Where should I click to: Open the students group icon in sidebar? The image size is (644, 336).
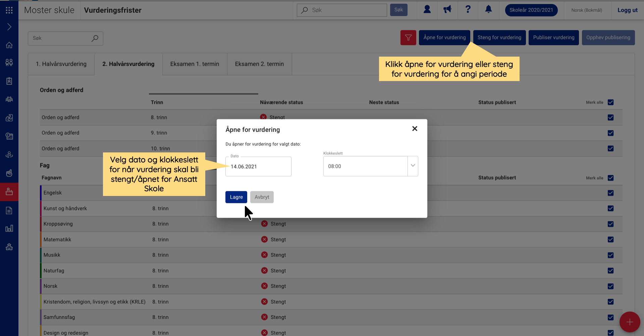9,62
